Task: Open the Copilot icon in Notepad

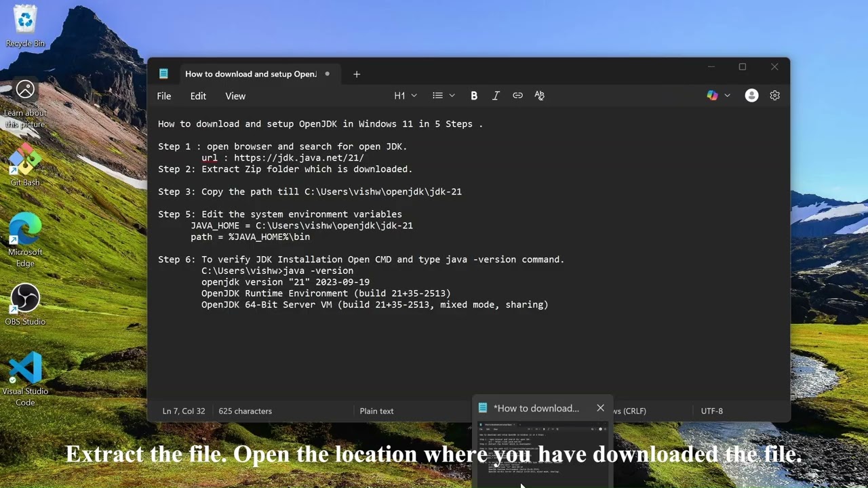Action: click(x=712, y=96)
